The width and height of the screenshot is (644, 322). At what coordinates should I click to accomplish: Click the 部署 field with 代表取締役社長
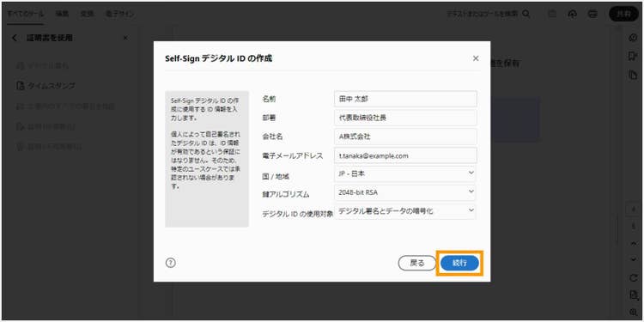click(405, 118)
